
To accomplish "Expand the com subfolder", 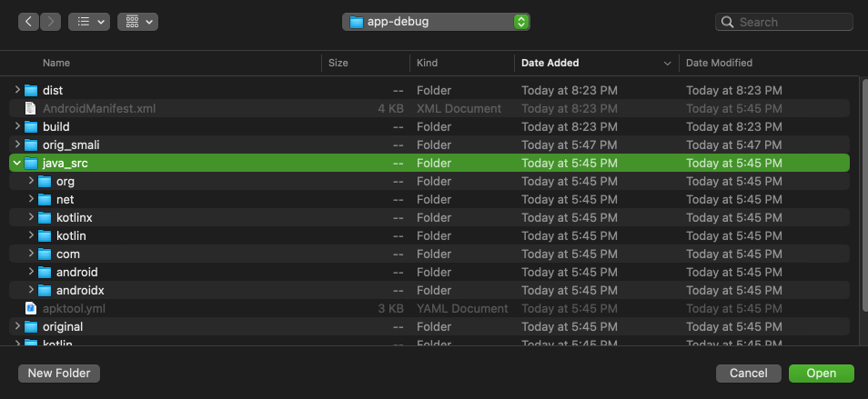I will [x=31, y=254].
